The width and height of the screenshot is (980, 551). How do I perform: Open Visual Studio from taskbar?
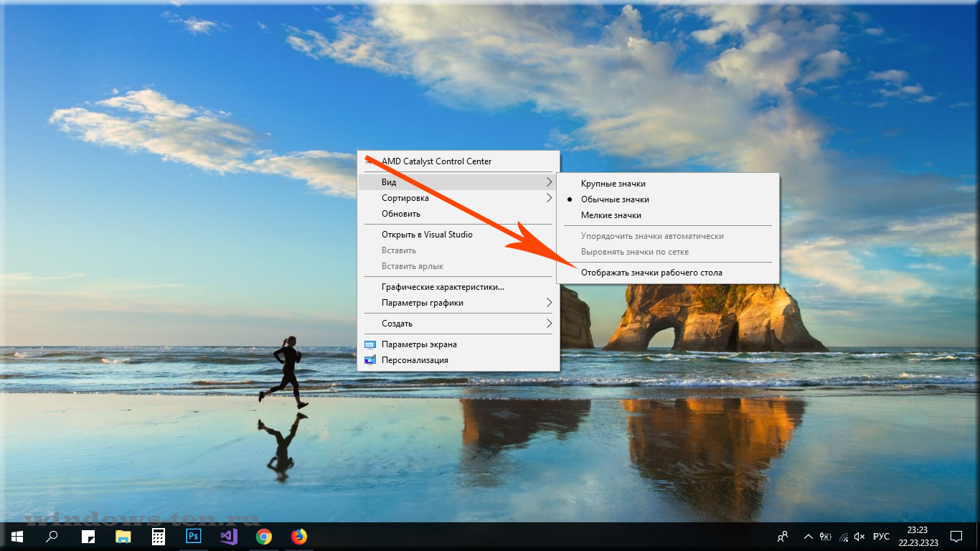(228, 536)
